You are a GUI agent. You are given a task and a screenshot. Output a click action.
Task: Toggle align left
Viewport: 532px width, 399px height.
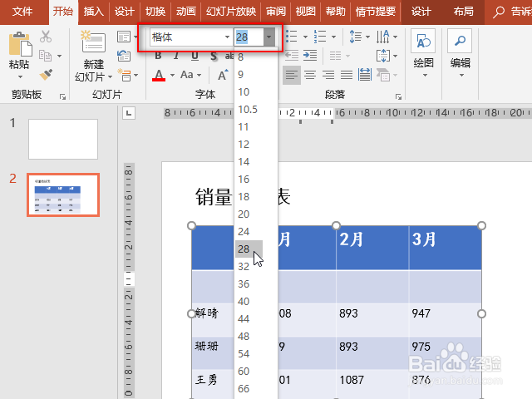pos(292,75)
